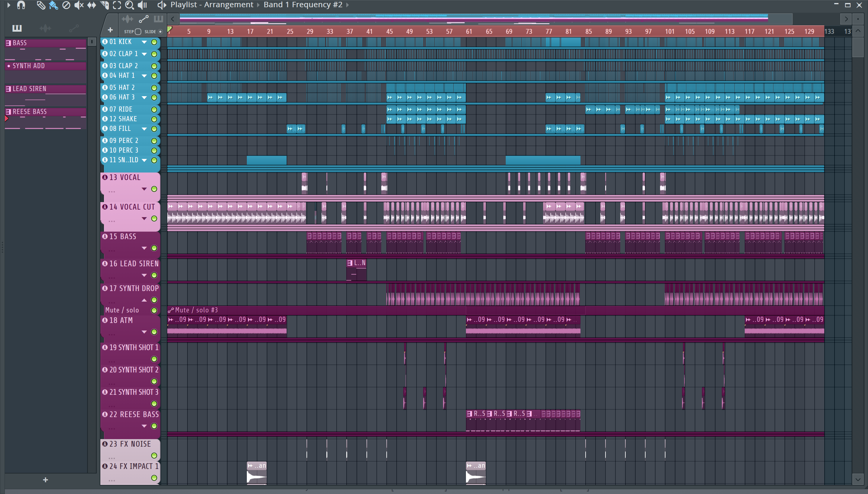Filter by audio clips waveform icon
Viewport: 868px width, 494px height.
(127, 19)
